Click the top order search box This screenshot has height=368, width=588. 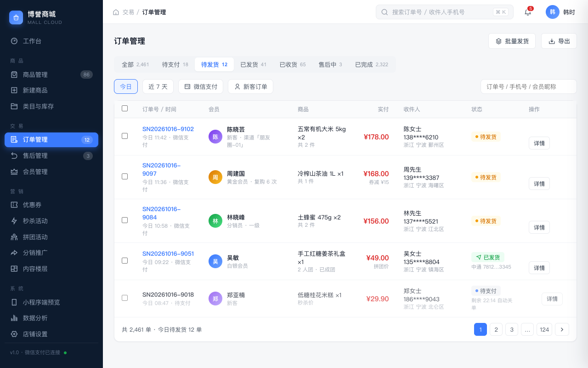click(x=445, y=12)
